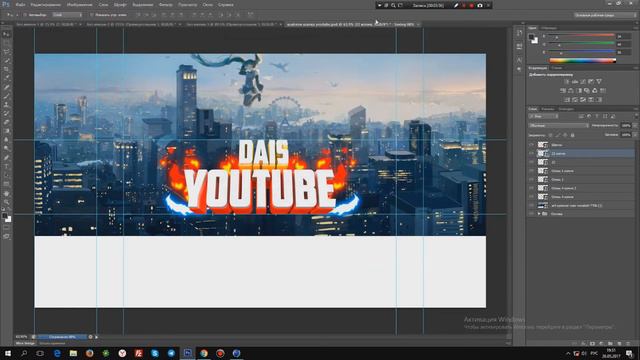Image resolution: width=640 pixels, height=360 pixels.
Task: Switch to the Образцы swatches tab
Action: (x=549, y=28)
